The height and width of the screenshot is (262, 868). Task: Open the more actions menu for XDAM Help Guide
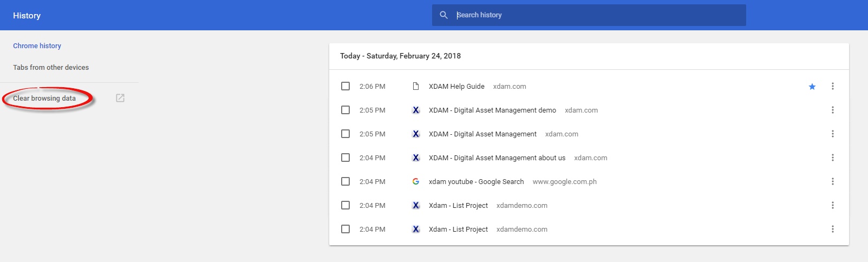(x=832, y=87)
